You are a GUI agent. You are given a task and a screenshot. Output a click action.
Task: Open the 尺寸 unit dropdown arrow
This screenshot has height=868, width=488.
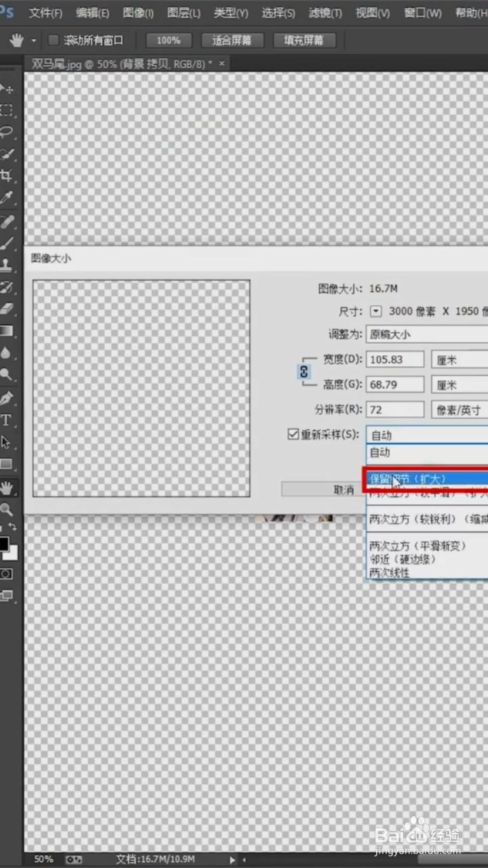click(x=376, y=312)
